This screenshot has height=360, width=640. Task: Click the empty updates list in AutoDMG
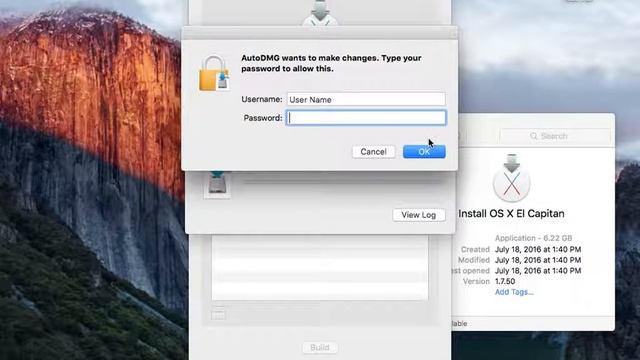click(320, 268)
